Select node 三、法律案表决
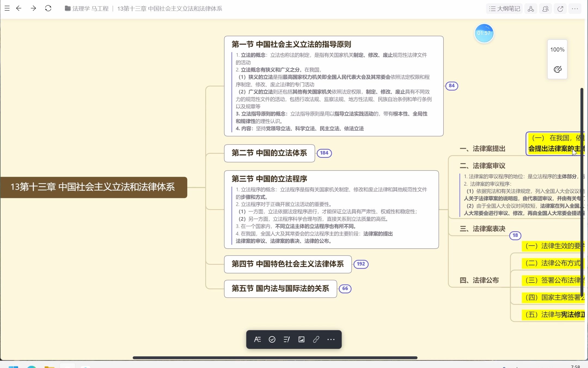Image resolution: width=588 pixels, height=368 pixels. pos(482,229)
